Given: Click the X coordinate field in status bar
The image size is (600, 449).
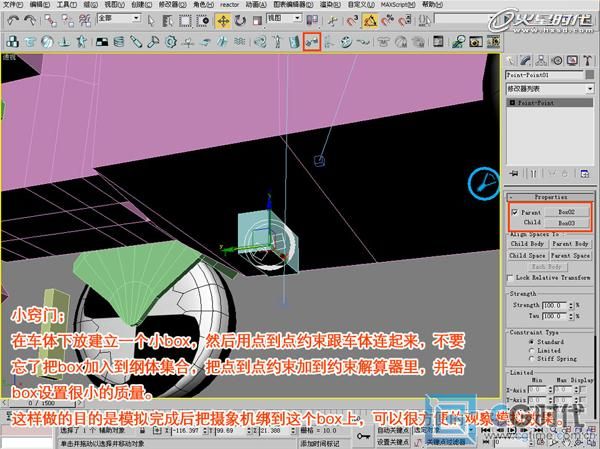Looking at the screenshot, I should 187,431.
